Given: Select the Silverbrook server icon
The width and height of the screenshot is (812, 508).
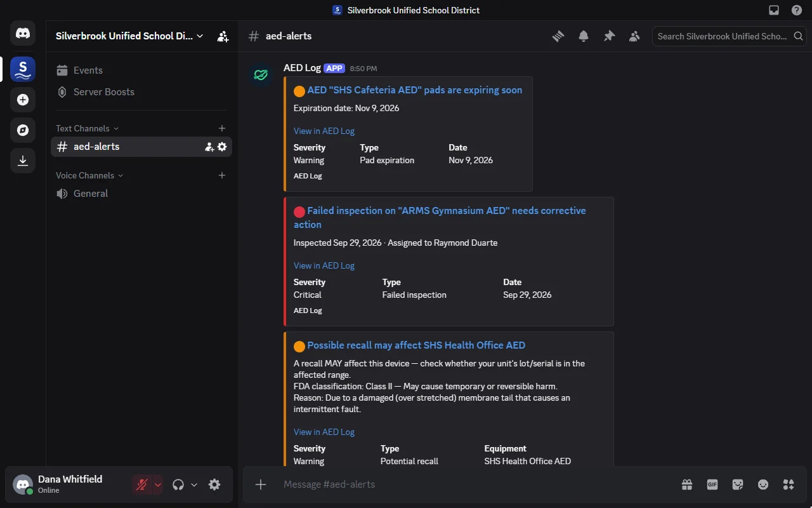Looking at the screenshot, I should [23, 69].
